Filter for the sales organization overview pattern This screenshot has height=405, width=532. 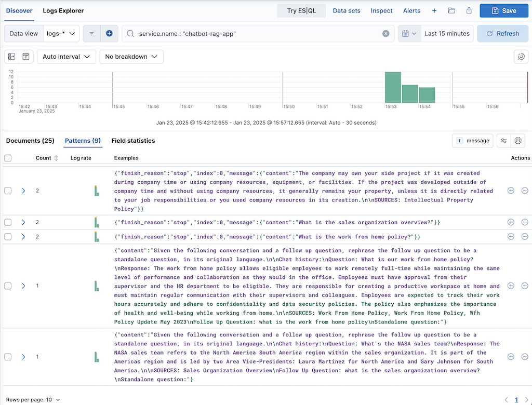pos(511,222)
